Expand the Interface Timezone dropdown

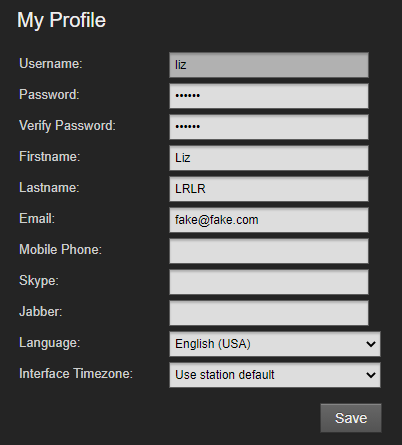pyautogui.click(x=275, y=375)
